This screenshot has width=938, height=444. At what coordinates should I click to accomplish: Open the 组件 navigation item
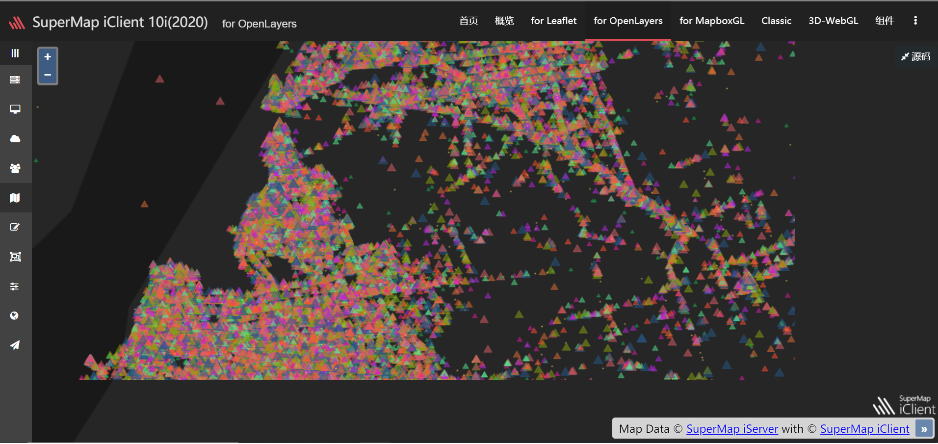click(884, 20)
